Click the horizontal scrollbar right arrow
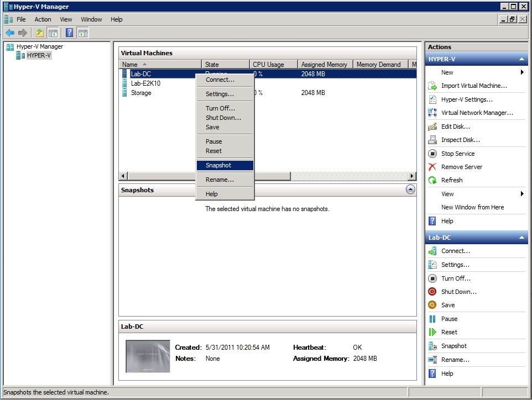Screen dimensions: 532x400 pyautogui.click(x=412, y=176)
